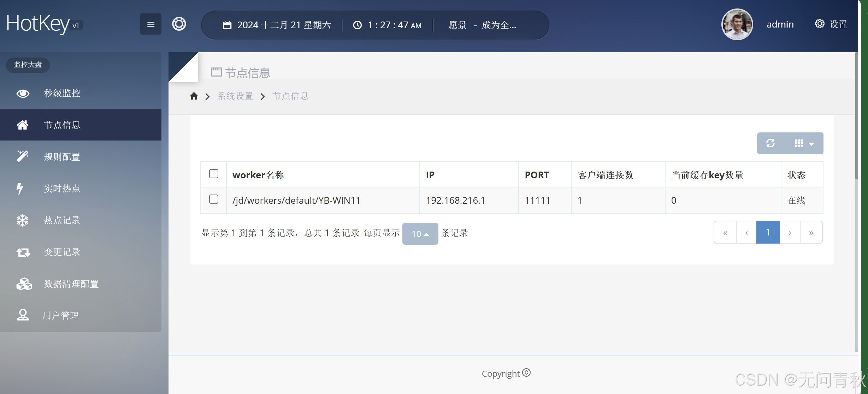Go to the last page » button
The height and width of the screenshot is (394, 868).
811,233
